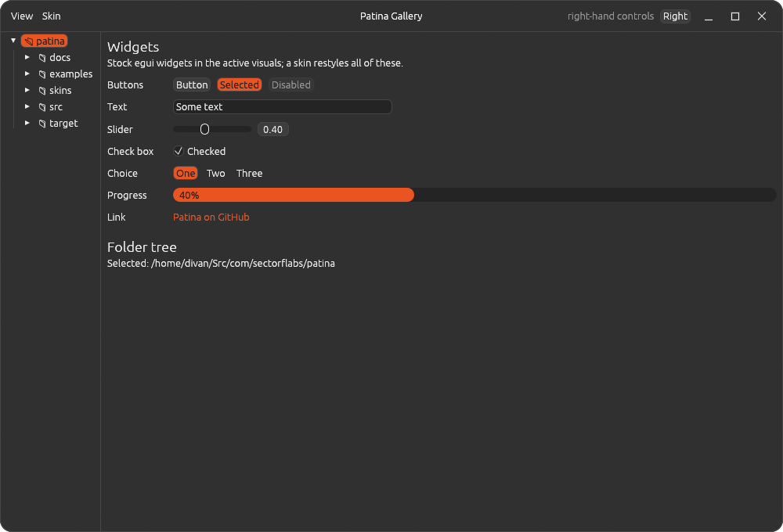This screenshot has width=783, height=532.
Task: Click the plain Button
Action: 192,84
